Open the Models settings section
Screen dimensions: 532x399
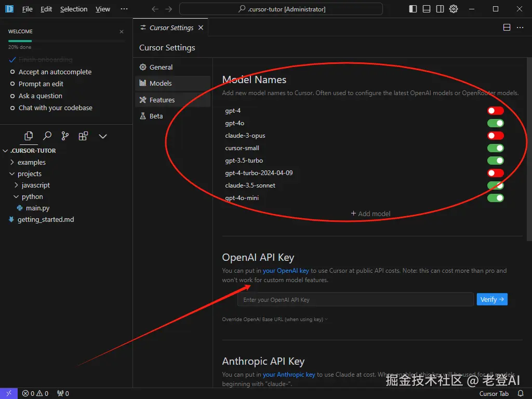(172, 83)
